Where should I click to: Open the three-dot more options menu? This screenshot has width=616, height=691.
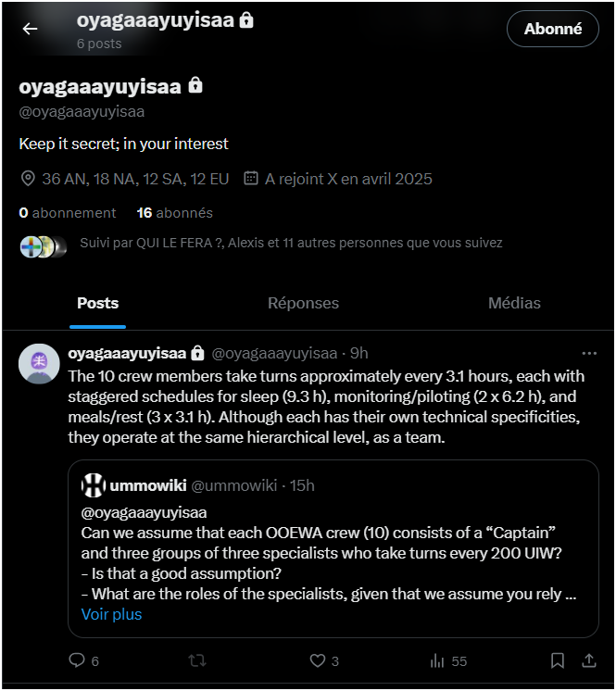[589, 353]
